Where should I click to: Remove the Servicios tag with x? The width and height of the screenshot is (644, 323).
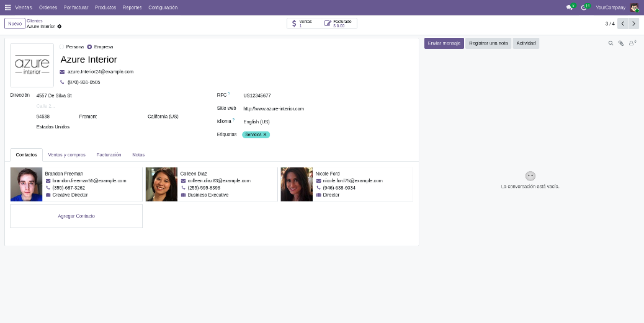(x=265, y=135)
